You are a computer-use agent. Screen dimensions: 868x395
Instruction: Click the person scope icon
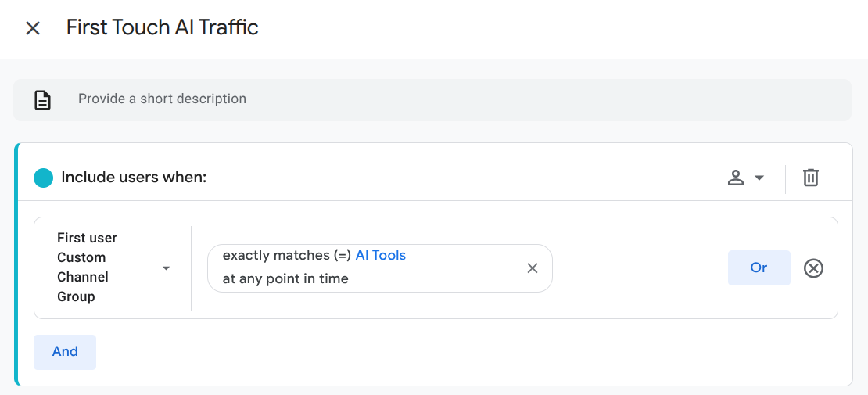(x=735, y=178)
